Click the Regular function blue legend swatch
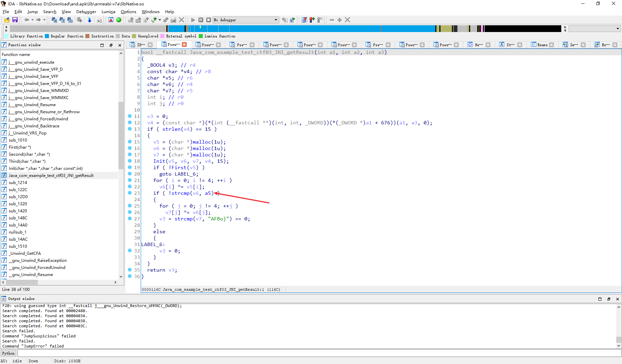This screenshot has height=364, width=622. click(x=47, y=36)
